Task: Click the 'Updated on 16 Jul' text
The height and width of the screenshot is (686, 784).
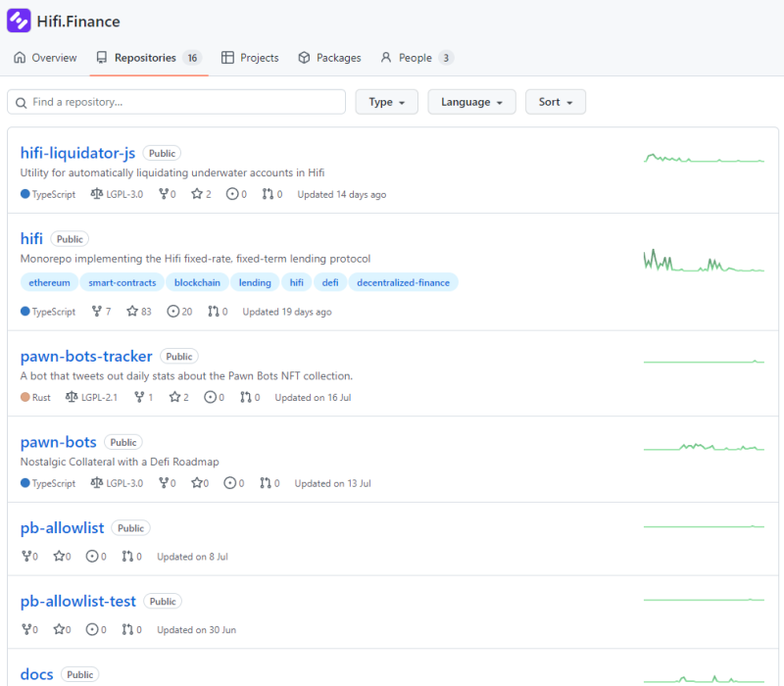Action: pyautogui.click(x=313, y=398)
